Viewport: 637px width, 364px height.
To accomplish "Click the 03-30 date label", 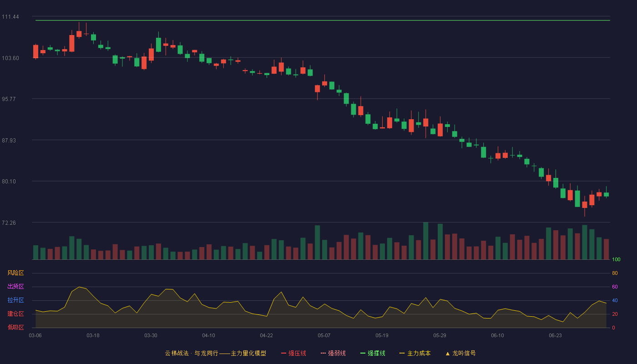I will coord(151,335).
